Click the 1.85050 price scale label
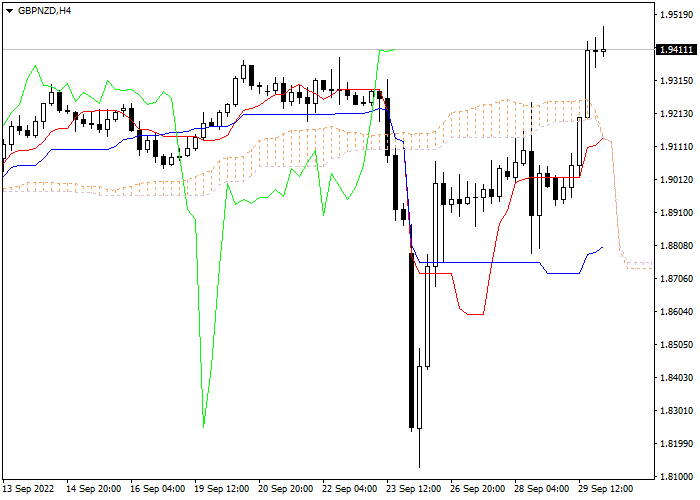Image resolution: width=700 pixels, height=500 pixels. point(676,345)
